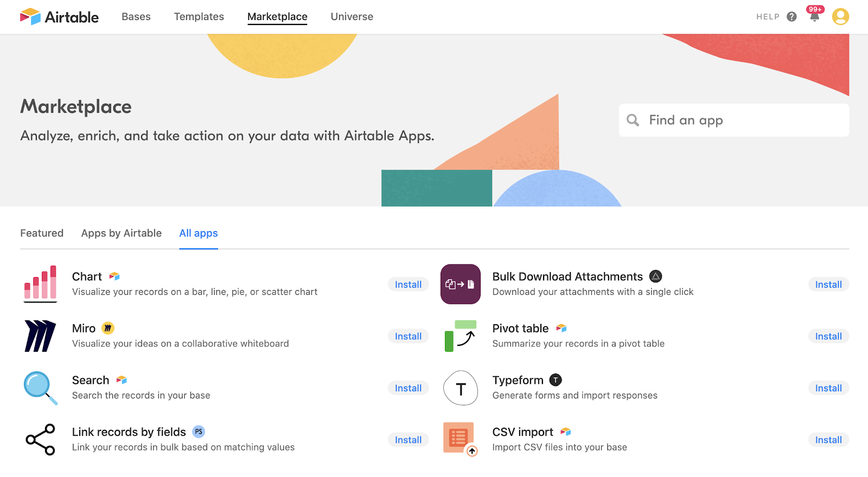Viewport: 868px width, 477px height.
Task: Open the help question mark icon
Action: coord(792,17)
